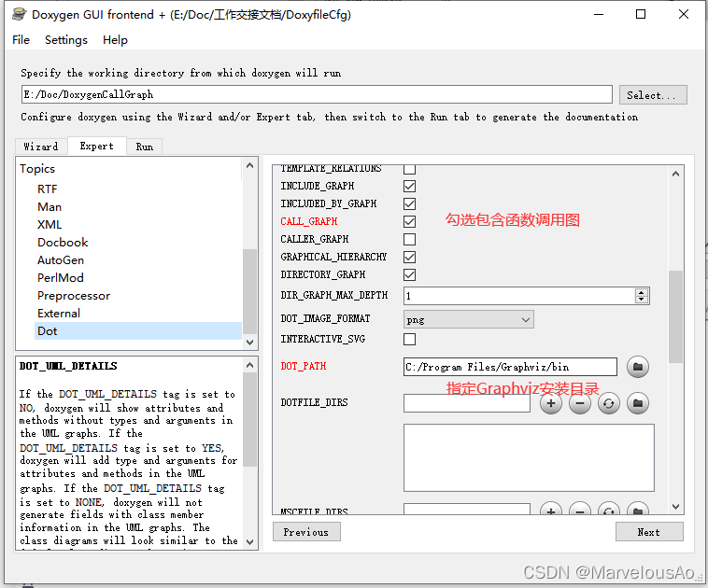
Task: Enable the INTERACTIVE_SVG checkbox
Action: [x=409, y=339]
